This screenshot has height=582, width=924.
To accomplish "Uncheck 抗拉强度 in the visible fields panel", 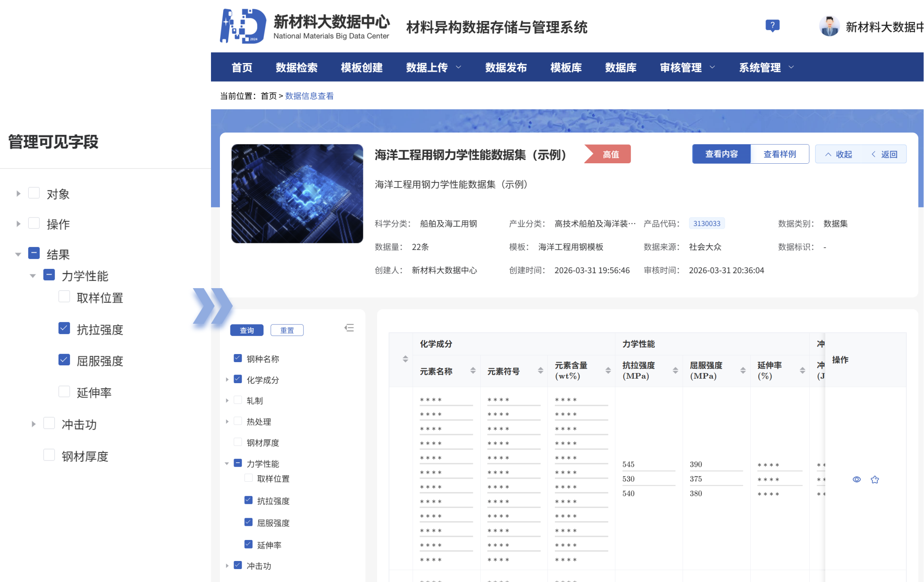I will [64, 328].
